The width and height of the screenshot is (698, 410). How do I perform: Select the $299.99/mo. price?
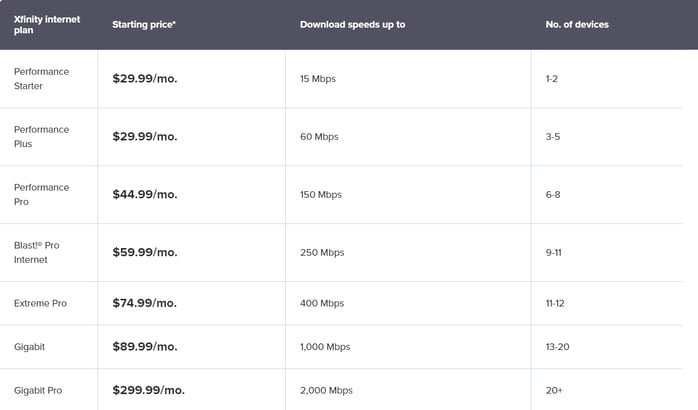pos(148,390)
